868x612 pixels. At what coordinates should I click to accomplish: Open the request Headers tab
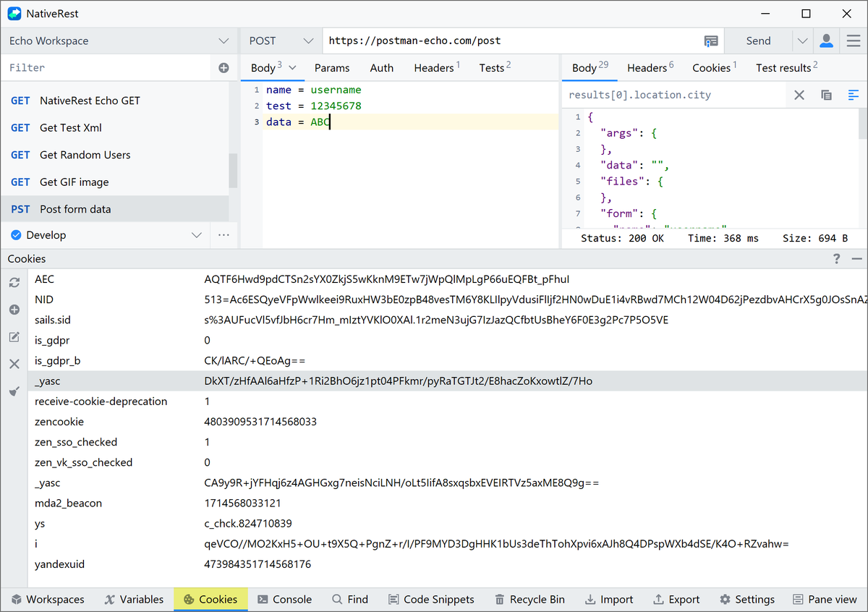437,68
